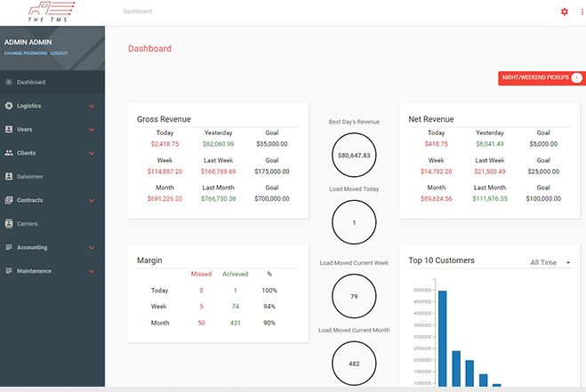Screen dimensions: 586x392
Task: Select Dashboard in the sidebar menu
Action: [x=52, y=82]
